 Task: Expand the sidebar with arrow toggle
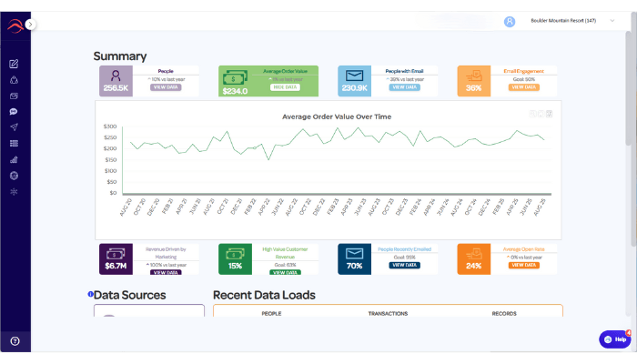pos(30,25)
